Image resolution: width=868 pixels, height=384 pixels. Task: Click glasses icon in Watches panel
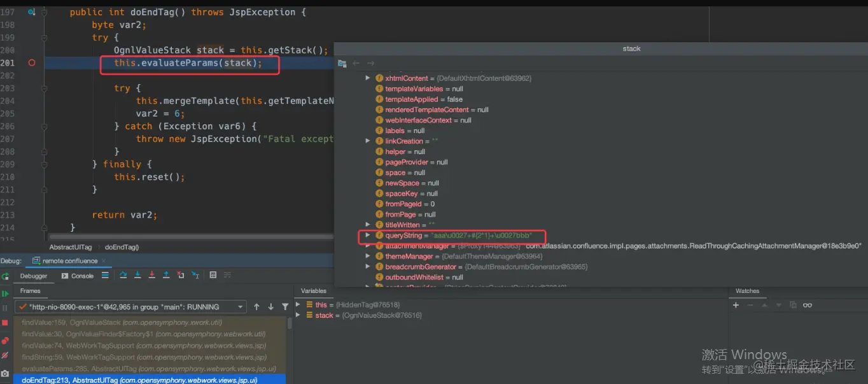coord(808,305)
